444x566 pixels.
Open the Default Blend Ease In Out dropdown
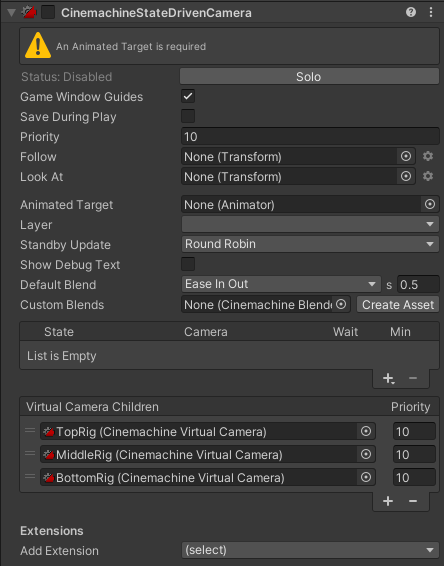click(281, 284)
